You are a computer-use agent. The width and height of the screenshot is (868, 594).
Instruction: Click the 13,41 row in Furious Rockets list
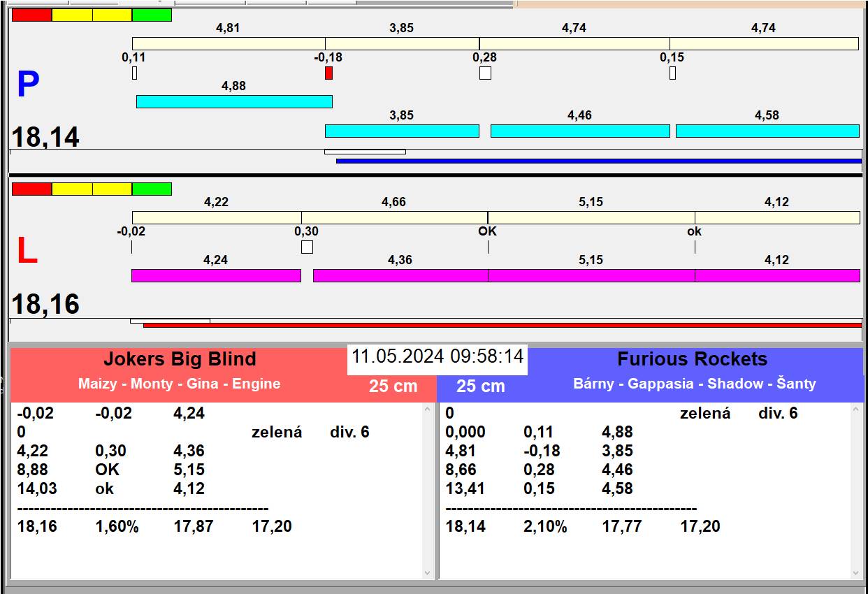click(540, 488)
